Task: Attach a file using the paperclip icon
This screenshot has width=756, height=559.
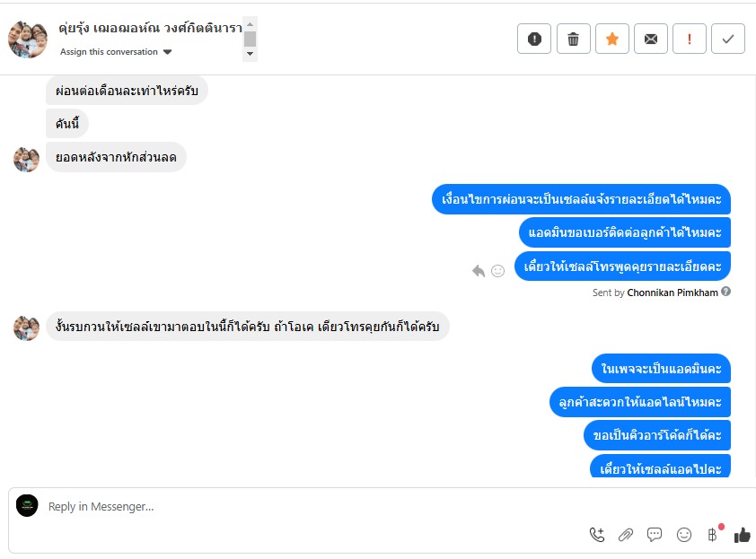Action: (x=626, y=535)
